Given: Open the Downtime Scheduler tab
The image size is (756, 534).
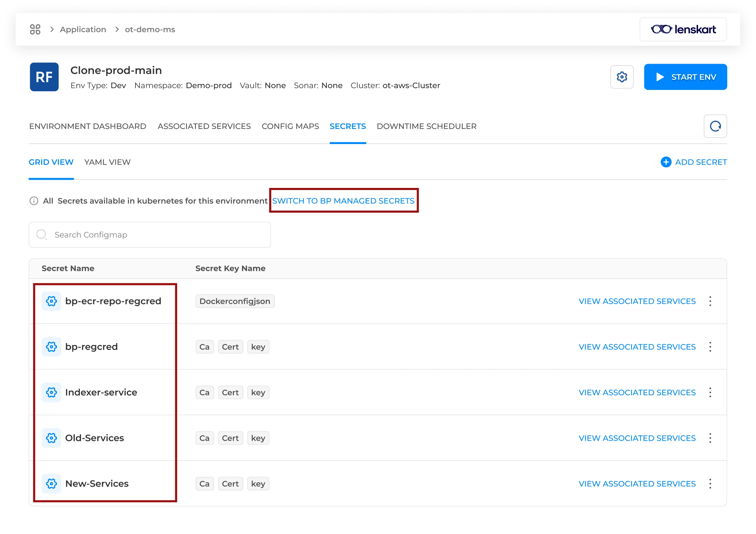Looking at the screenshot, I should 427,126.
